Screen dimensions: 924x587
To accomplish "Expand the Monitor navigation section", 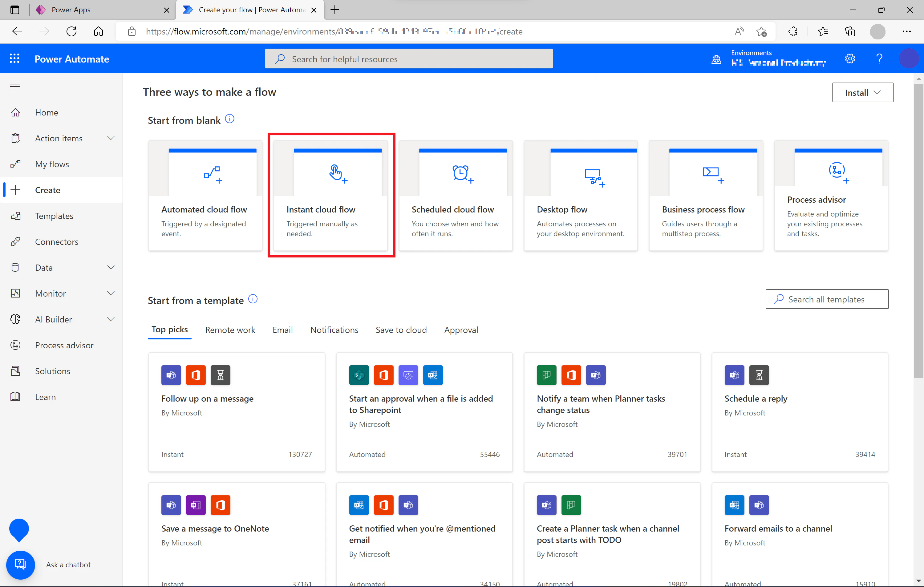I will (x=111, y=293).
